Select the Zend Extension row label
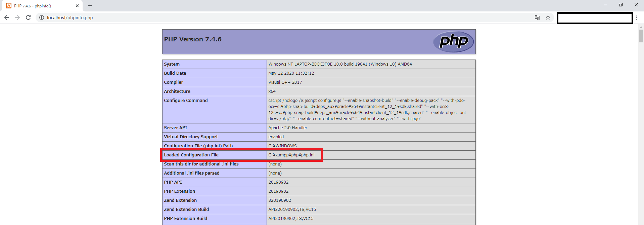 click(180, 200)
